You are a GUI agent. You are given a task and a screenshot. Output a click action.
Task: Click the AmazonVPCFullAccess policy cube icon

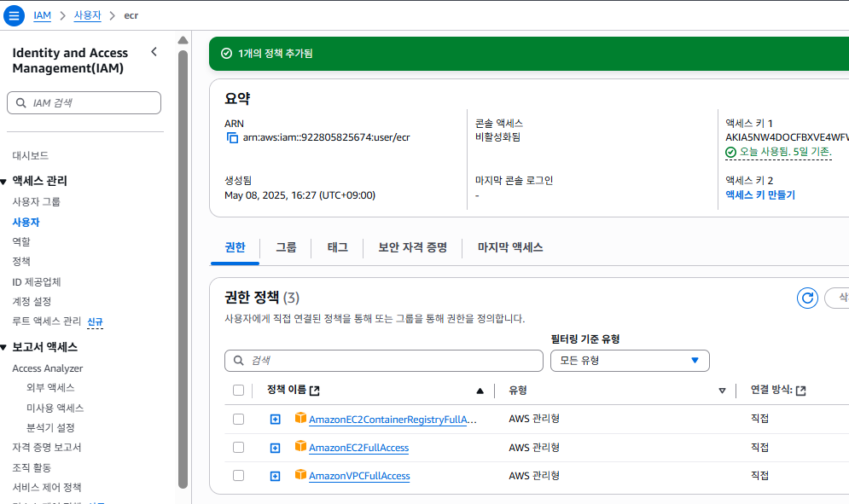coord(300,474)
